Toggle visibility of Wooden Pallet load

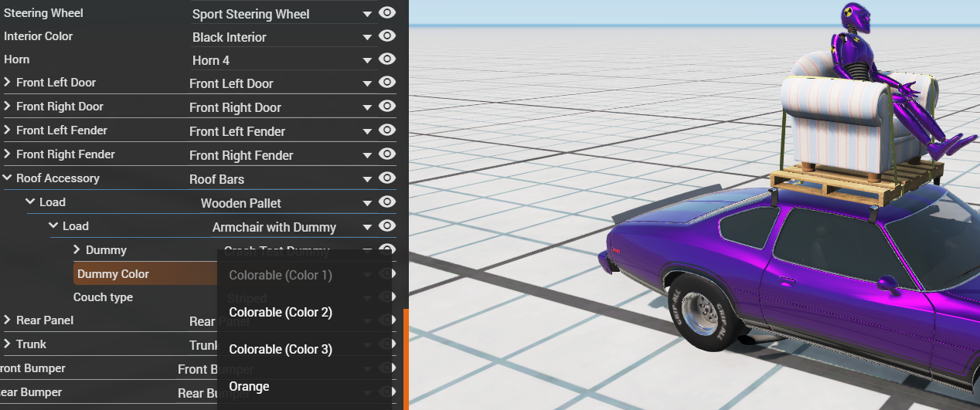coord(387,202)
